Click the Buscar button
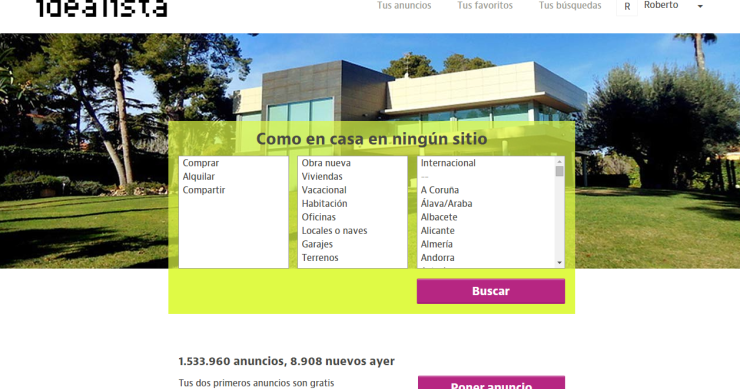 coord(491,291)
